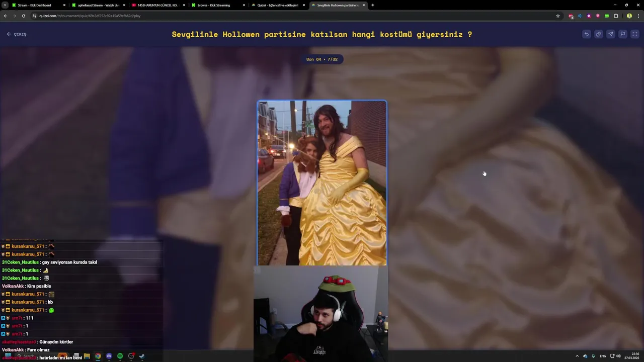The image size is (644, 362).
Task: Switch to Quizei - Eğlenceli tab
Action: point(277,5)
